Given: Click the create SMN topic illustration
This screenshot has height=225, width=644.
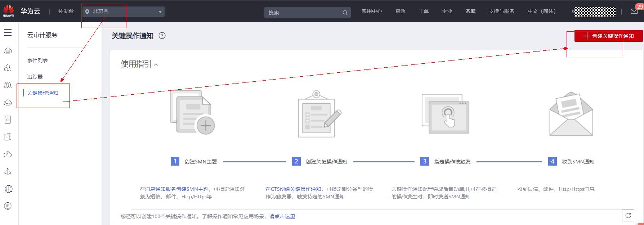Looking at the screenshot, I should 192,113.
